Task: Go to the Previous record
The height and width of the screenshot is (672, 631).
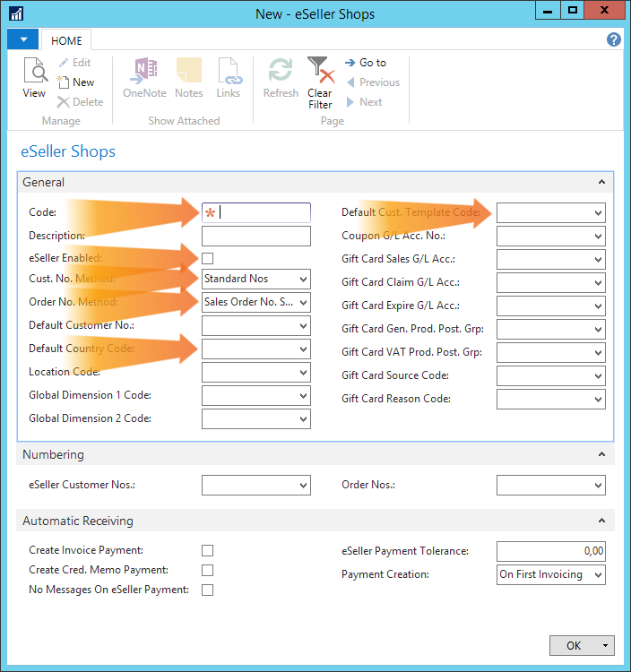Action: coord(373,82)
